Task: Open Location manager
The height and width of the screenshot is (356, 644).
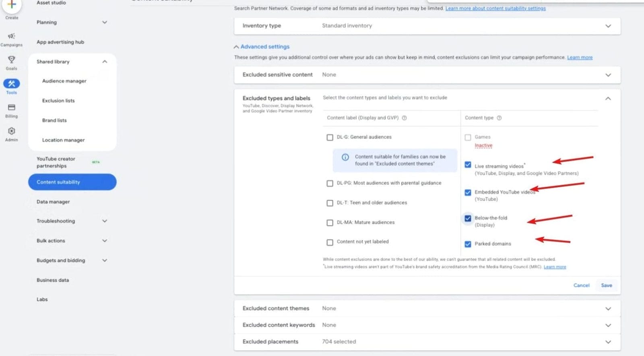Action: 64,140
